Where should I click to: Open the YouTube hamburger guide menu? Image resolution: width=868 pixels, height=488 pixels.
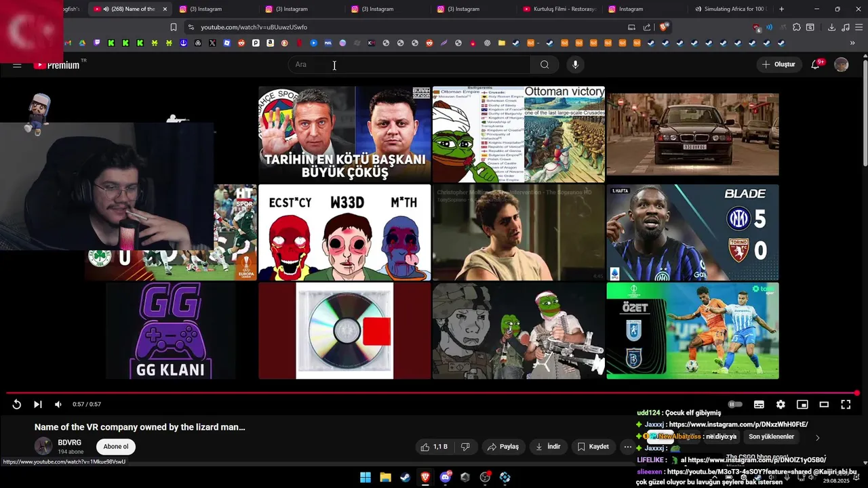pos(17,65)
